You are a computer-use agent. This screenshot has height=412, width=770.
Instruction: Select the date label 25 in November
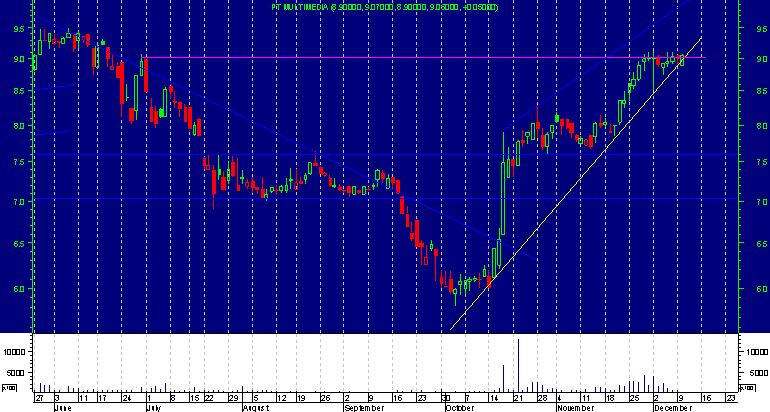point(634,398)
